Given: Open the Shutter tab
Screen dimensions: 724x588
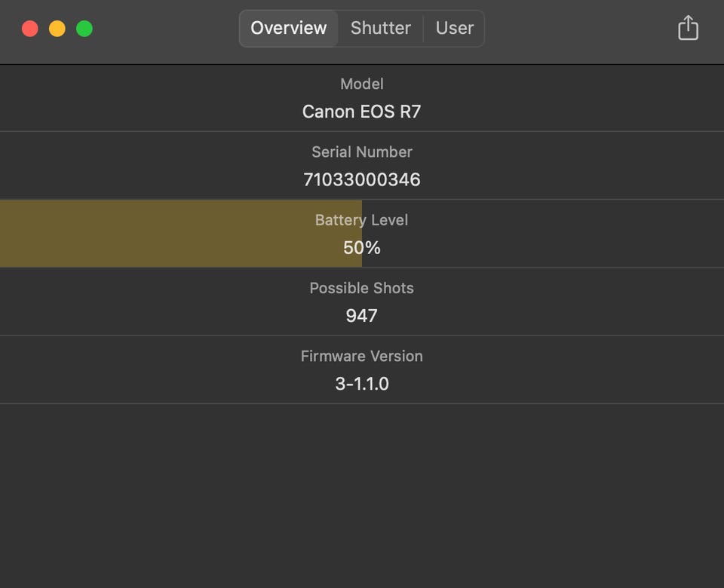Looking at the screenshot, I should point(380,28).
